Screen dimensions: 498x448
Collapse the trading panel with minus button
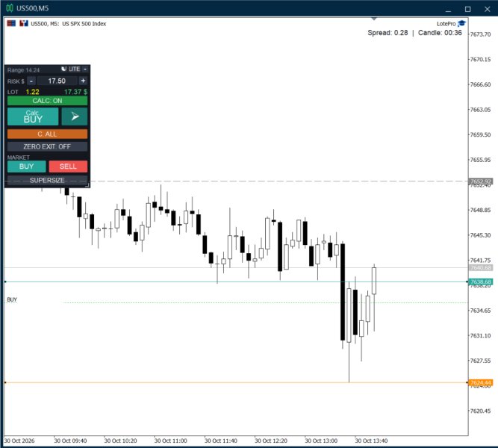click(x=85, y=69)
